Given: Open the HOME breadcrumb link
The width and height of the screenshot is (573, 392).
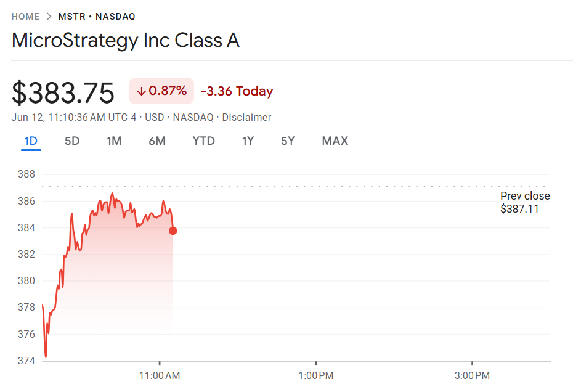Looking at the screenshot, I should pos(25,16).
